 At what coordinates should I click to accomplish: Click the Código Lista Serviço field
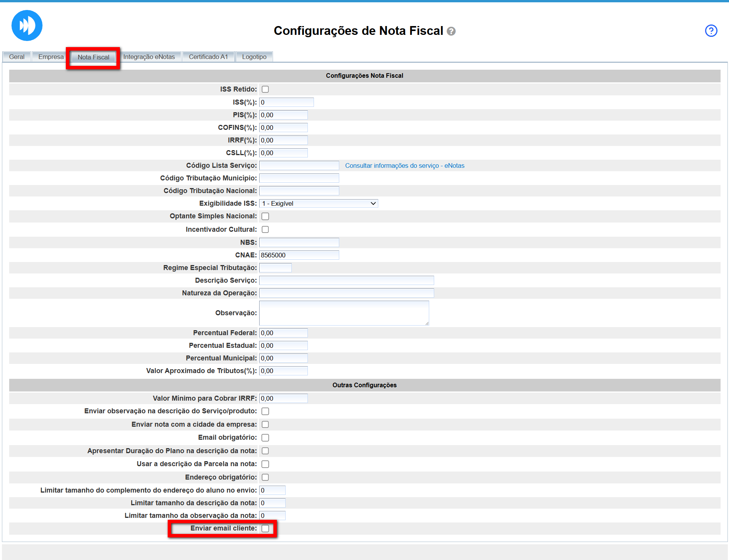click(x=299, y=165)
